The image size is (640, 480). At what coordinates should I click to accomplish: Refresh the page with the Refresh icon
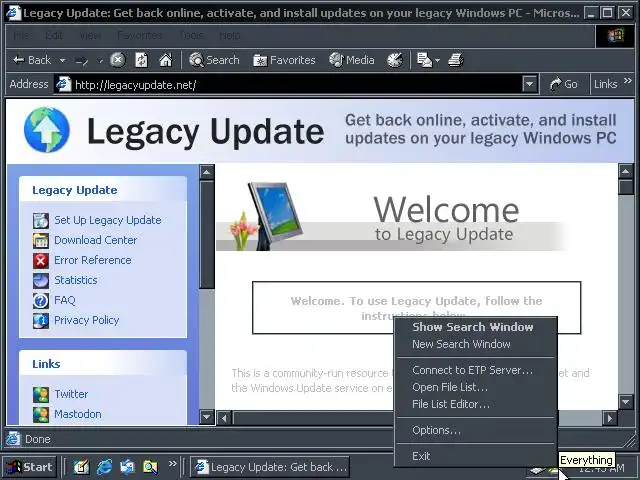coord(141,60)
